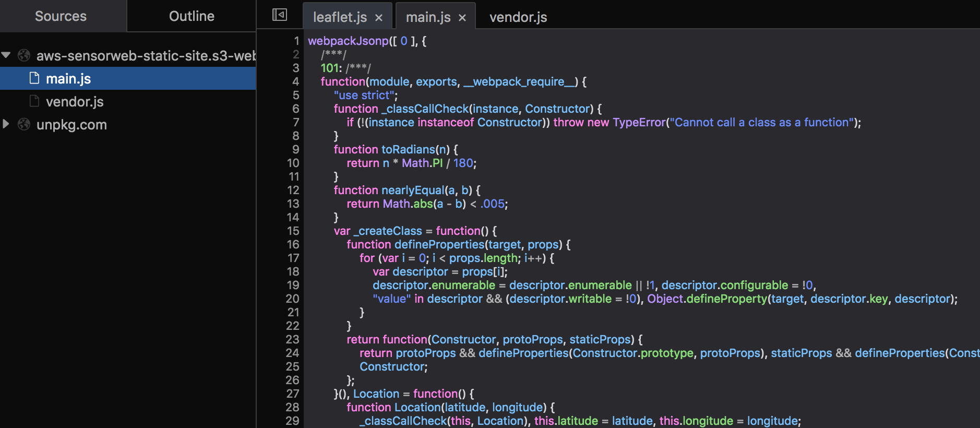Close the leaflet.js tab
Screen dimensions: 980x428
[379, 18]
